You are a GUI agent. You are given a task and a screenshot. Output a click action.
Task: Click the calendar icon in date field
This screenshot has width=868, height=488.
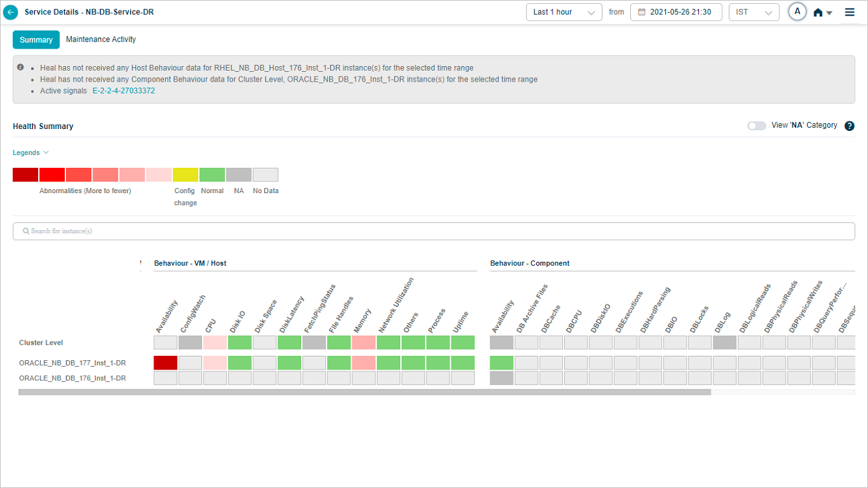coord(641,12)
